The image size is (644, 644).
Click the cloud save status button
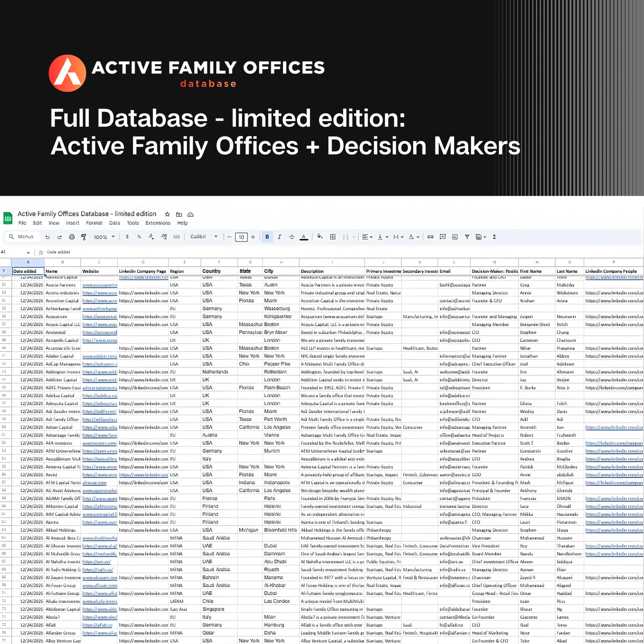pos(190,214)
